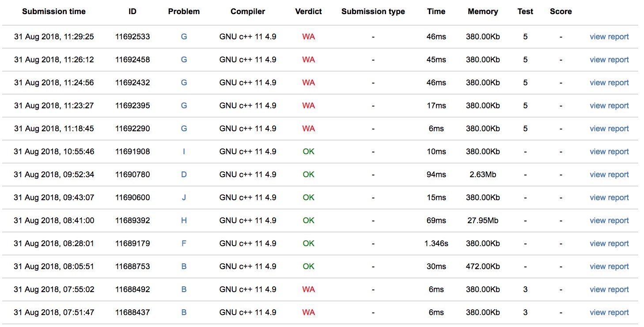Click the Submission time column header
The image size is (644, 327).
[54, 11]
